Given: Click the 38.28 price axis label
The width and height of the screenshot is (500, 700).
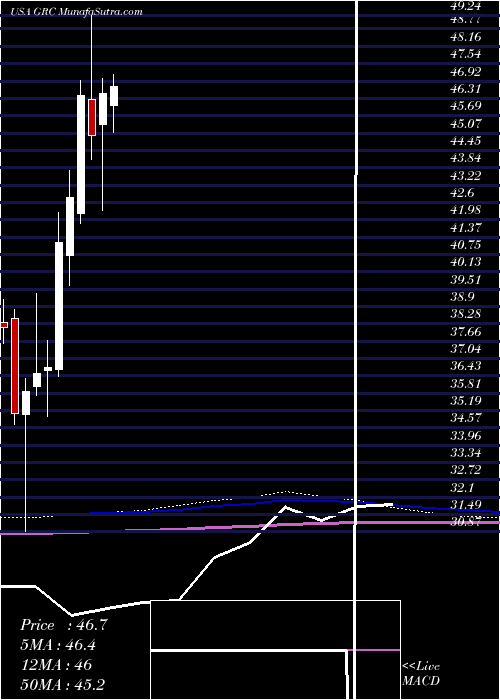Looking at the screenshot, I should 466,314.
